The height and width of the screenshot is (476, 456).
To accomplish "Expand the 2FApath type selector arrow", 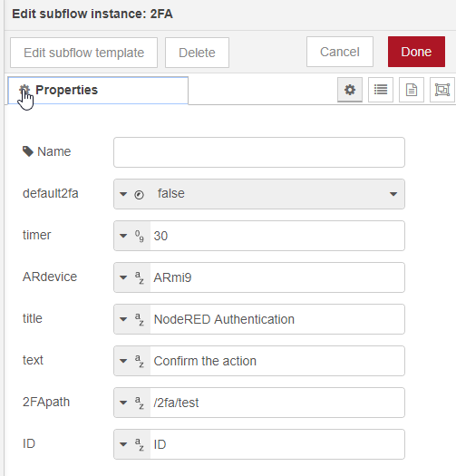I will 123,403.
